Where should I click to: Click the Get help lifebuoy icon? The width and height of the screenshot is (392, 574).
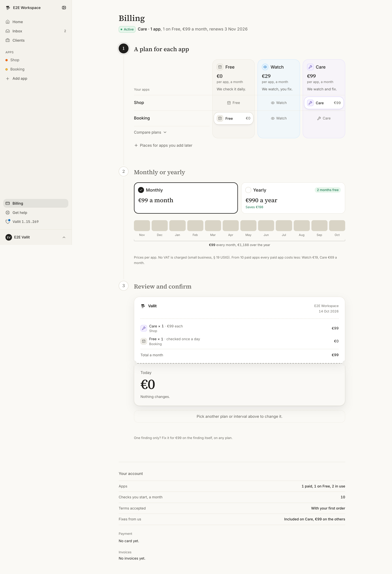8,213
